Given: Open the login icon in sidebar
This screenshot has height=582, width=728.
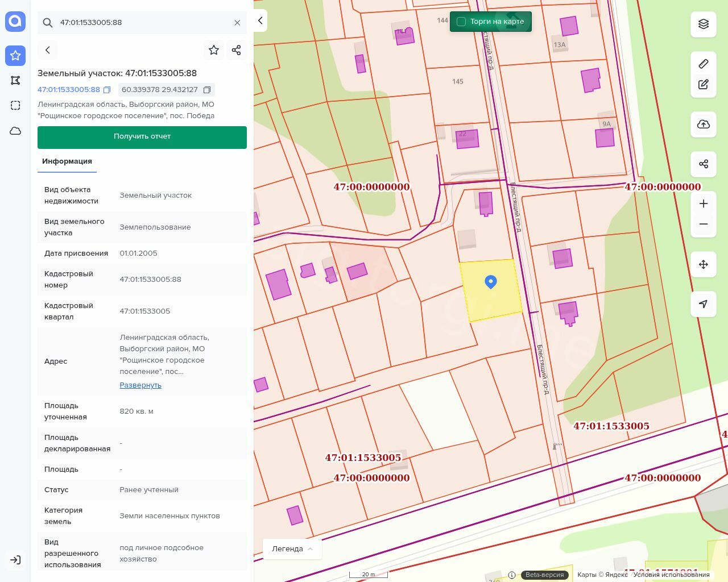Looking at the screenshot, I should [15, 560].
